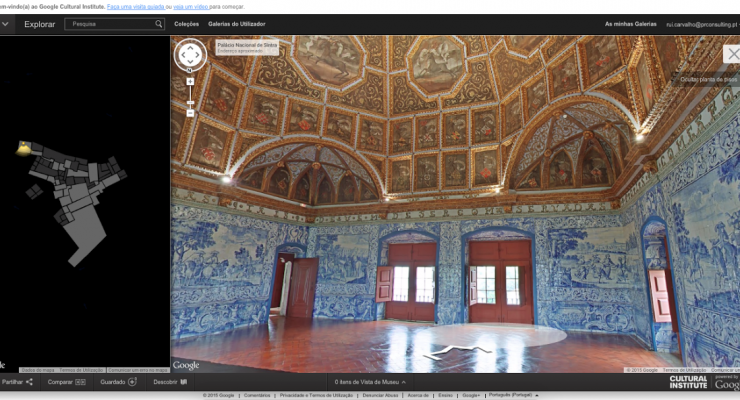Open the Comentários footer link
The image size is (740, 400).
tap(257, 395)
